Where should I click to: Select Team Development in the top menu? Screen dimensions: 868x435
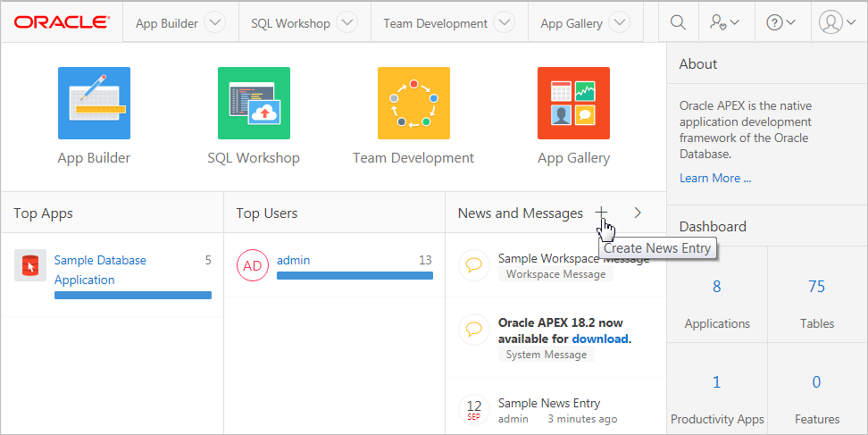pos(436,23)
